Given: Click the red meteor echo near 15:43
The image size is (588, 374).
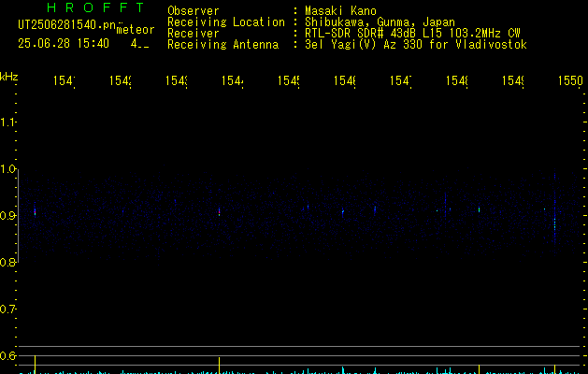Looking at the screenshot, I should pyautogui.click(x=220, y=212).
